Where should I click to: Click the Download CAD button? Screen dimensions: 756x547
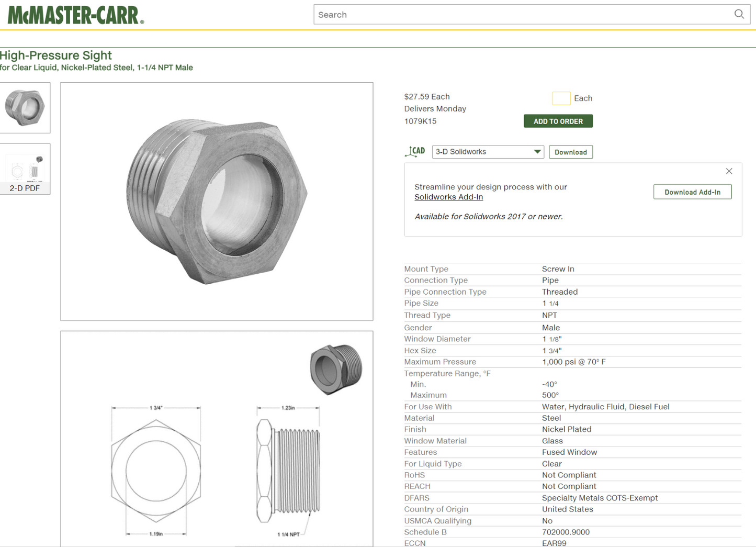point(570,152)
